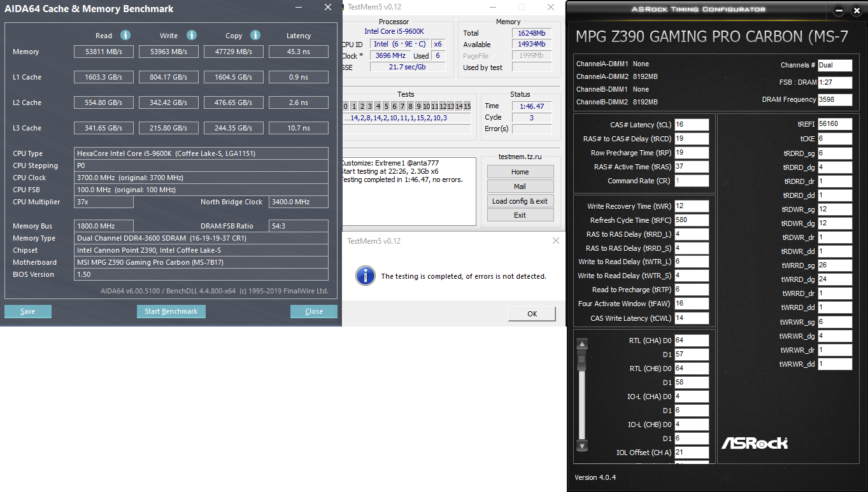Confirm the testing completed dialog with OK
The height and width of the screenshot is (492, 868).
coord(532,313)
